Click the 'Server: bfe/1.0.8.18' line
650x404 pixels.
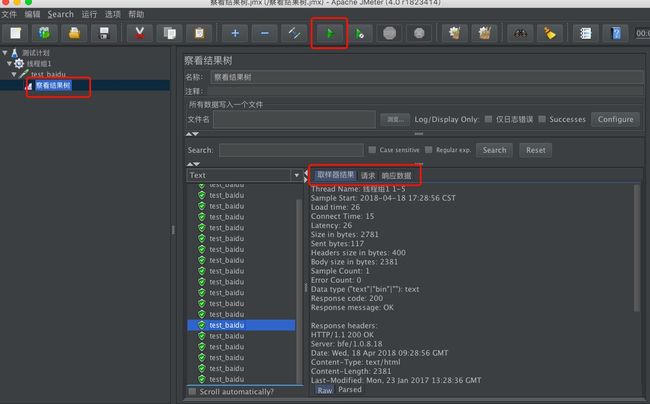click(x=347, y=344)
